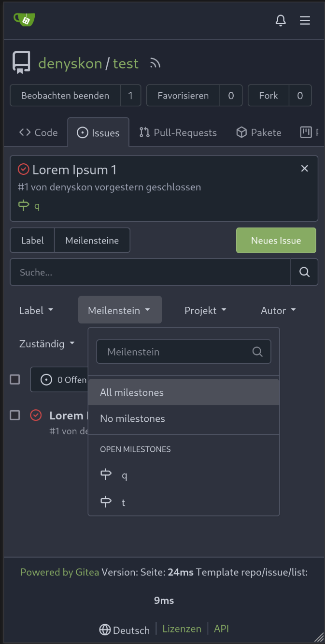This screenshot has width=325, height=644.
Task: Click the closed-issue icon on the pinned card
Action: pyautogui.click(x=24, y=169)
